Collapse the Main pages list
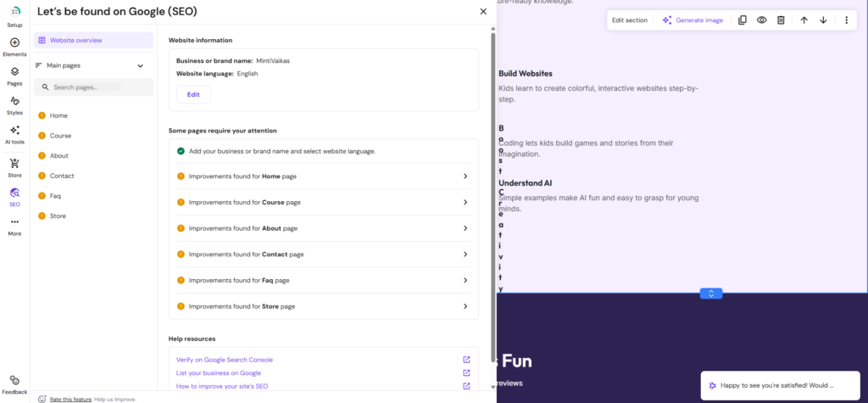The image size is (868, 403). point(140,65)
